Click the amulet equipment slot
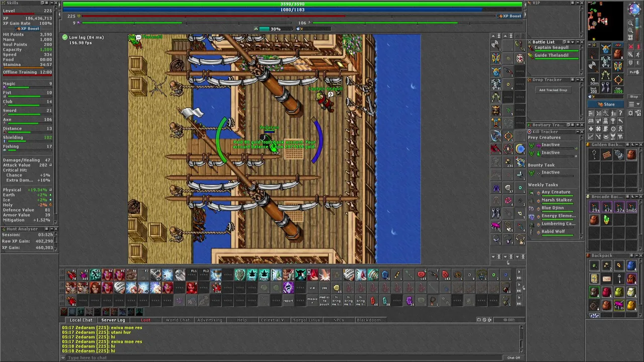 tap(593, 53)
